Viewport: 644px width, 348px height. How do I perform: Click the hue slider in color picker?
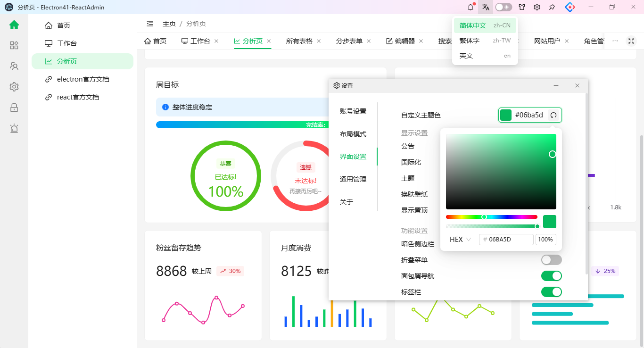tap(492, 217)
